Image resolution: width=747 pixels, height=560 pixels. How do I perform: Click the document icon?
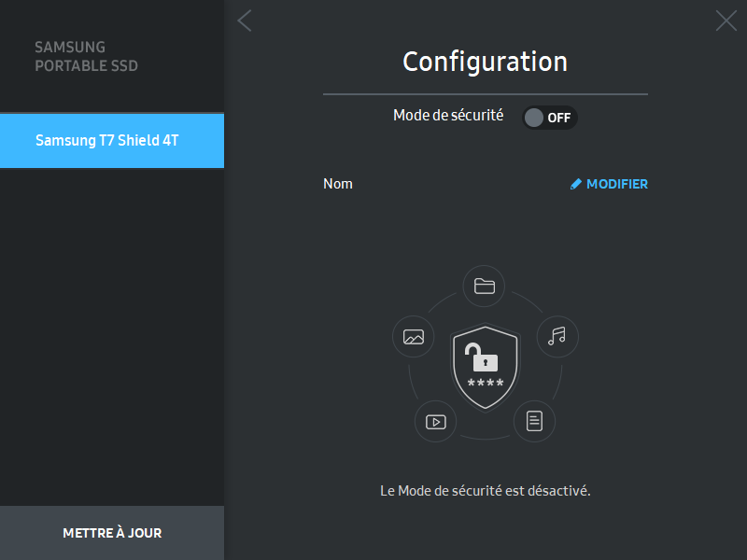[x=534, y=422]
